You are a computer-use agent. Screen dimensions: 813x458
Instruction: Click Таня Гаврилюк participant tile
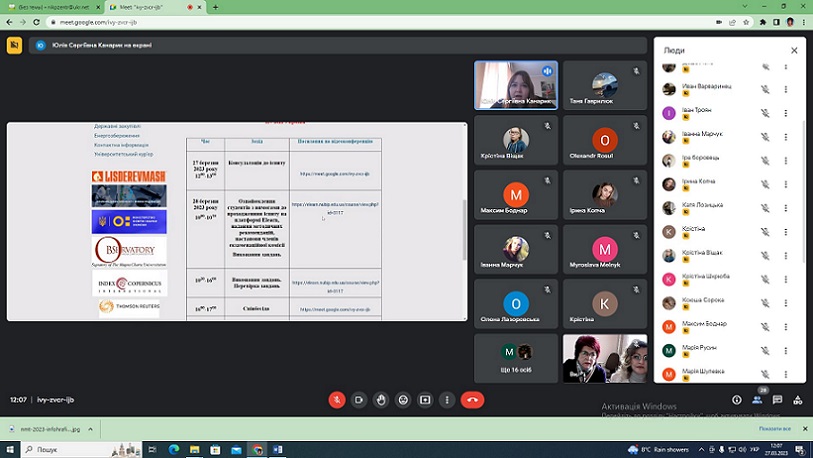pos(605,85)
